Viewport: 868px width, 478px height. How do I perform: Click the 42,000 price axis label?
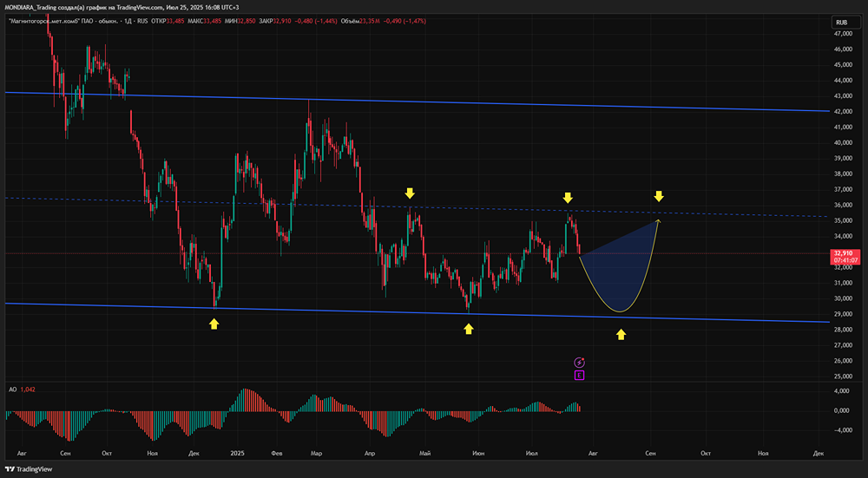[844, 112]
